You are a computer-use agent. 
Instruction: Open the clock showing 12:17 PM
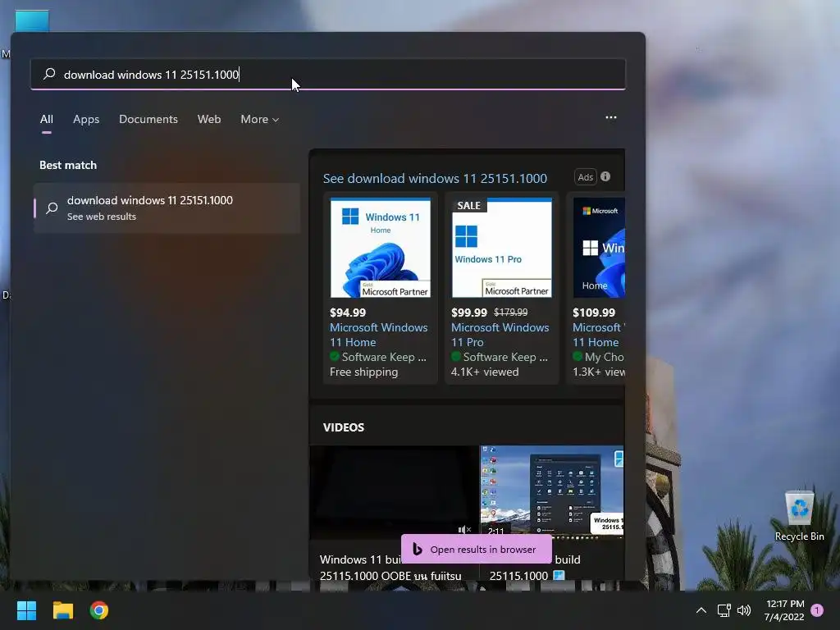pyautogui.click(x=784, y=610)
